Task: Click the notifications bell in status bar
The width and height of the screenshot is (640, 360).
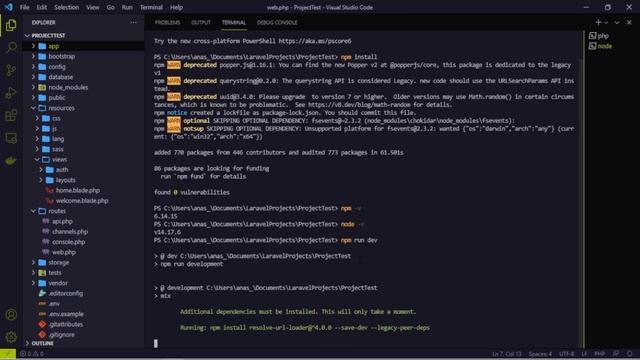Action: click(629, 353)
